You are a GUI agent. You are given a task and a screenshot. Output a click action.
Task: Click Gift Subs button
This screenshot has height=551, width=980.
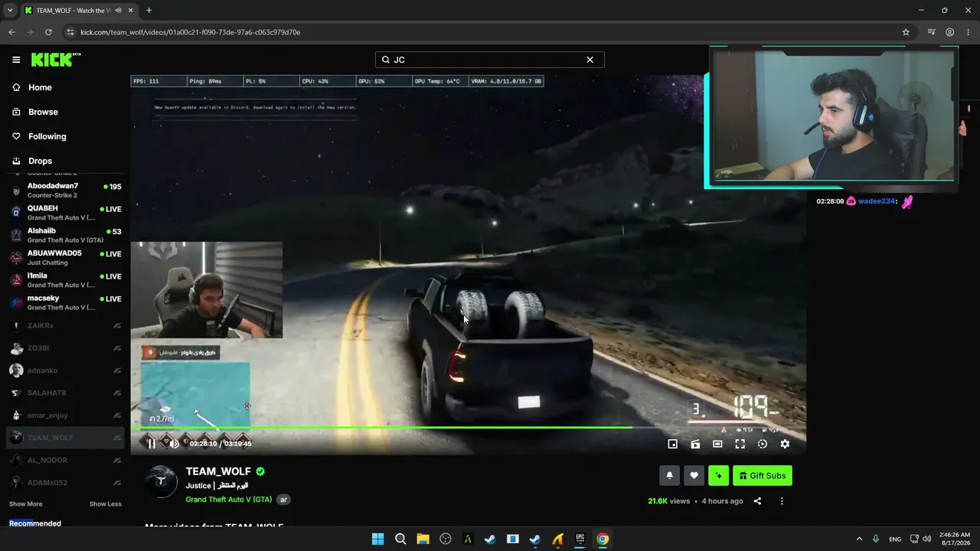tap(763, 475)
